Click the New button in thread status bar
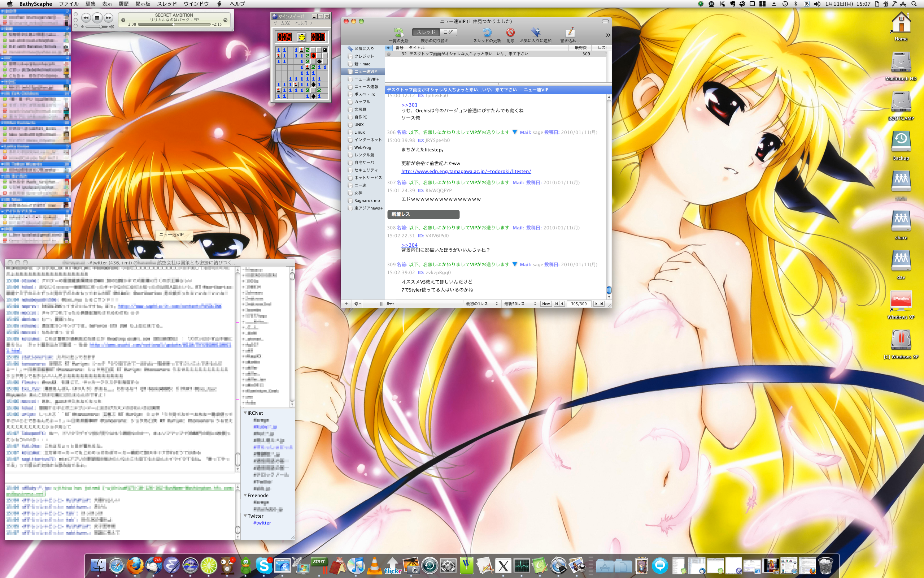The height and width of the screenshot is (578, 924). 546,304
